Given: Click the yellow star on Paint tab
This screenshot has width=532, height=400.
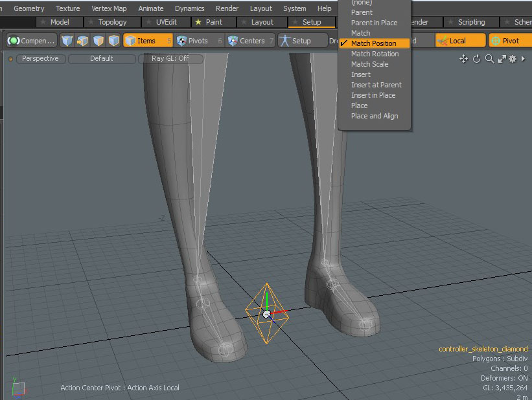Looking at the screenshot, I should [198, 22].
